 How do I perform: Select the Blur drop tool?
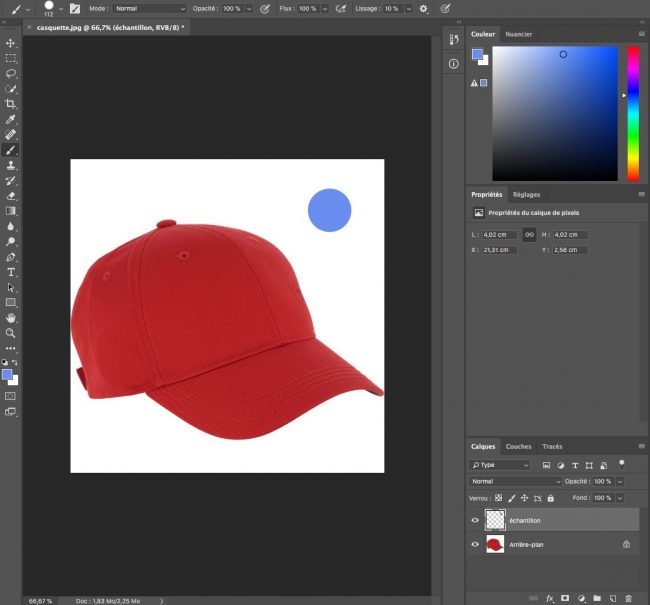pyautogui.click(x=11, y=226)
